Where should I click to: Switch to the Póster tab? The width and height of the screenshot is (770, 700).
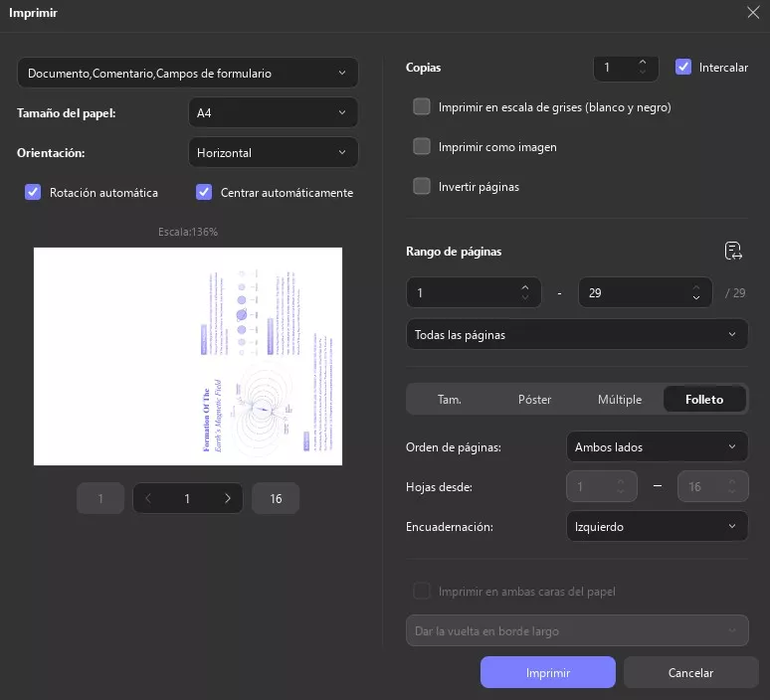point(534,399)
